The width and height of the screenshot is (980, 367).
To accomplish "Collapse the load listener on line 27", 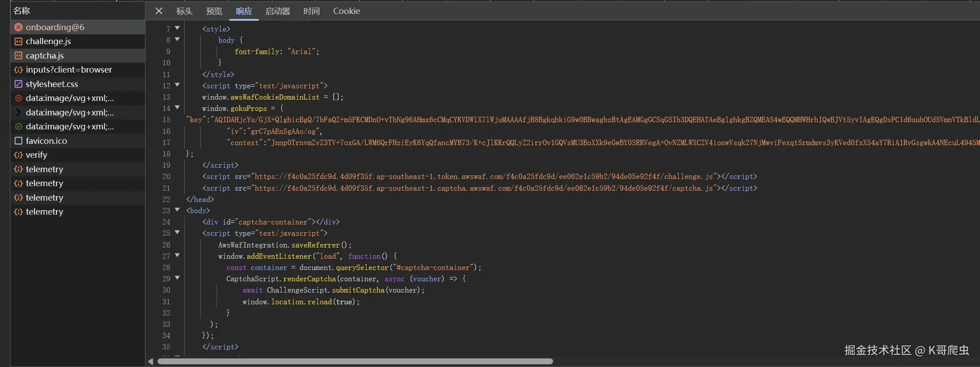I will click(177, 255).
